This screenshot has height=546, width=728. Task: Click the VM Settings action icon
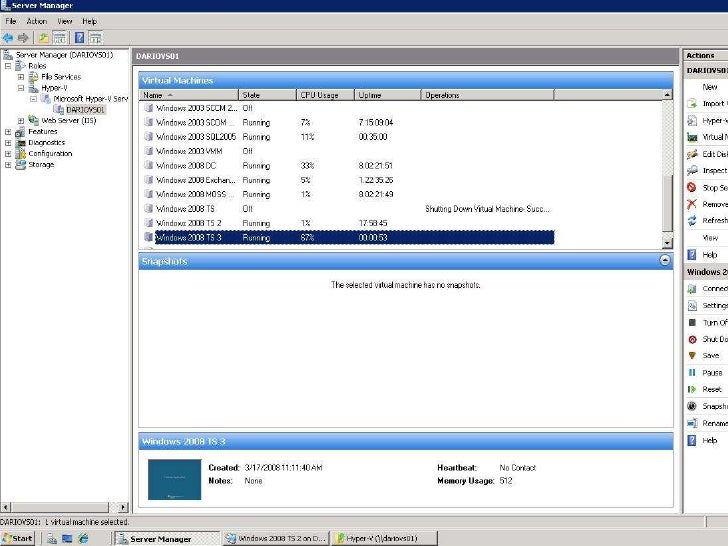[692, 306]
